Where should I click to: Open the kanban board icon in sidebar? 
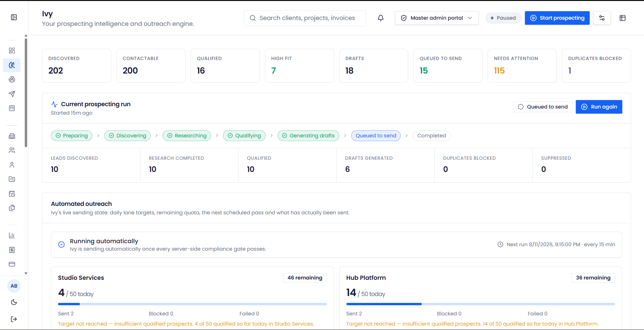point(12,108)
